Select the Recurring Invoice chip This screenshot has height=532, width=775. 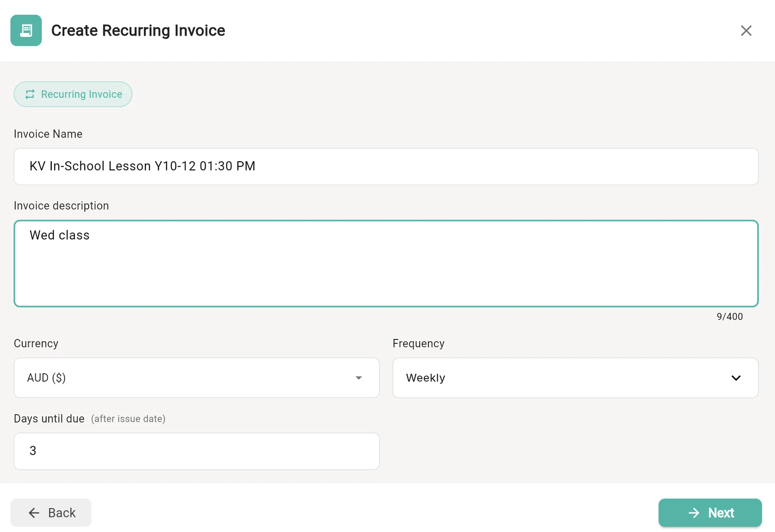73,94
